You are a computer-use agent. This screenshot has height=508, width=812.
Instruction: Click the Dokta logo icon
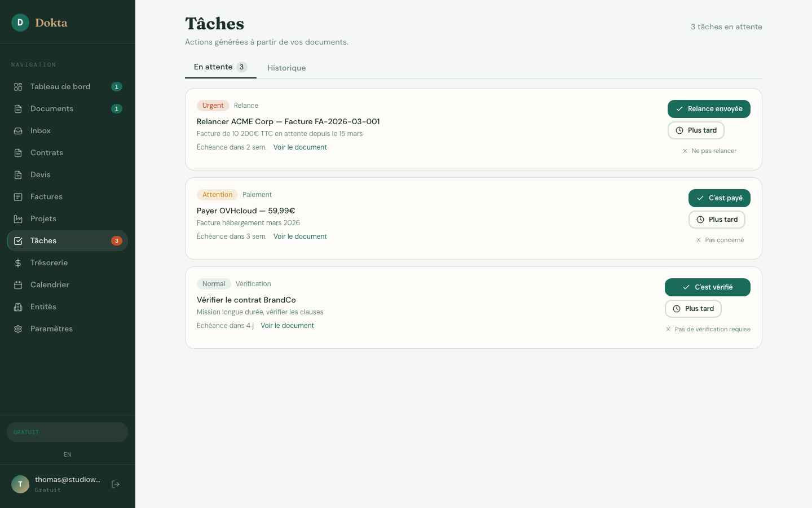[x=20, y=23]
